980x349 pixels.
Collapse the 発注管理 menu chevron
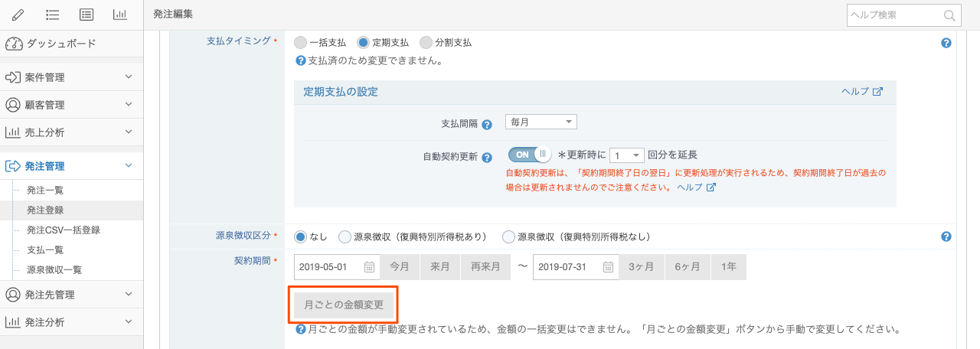[129, 165]
